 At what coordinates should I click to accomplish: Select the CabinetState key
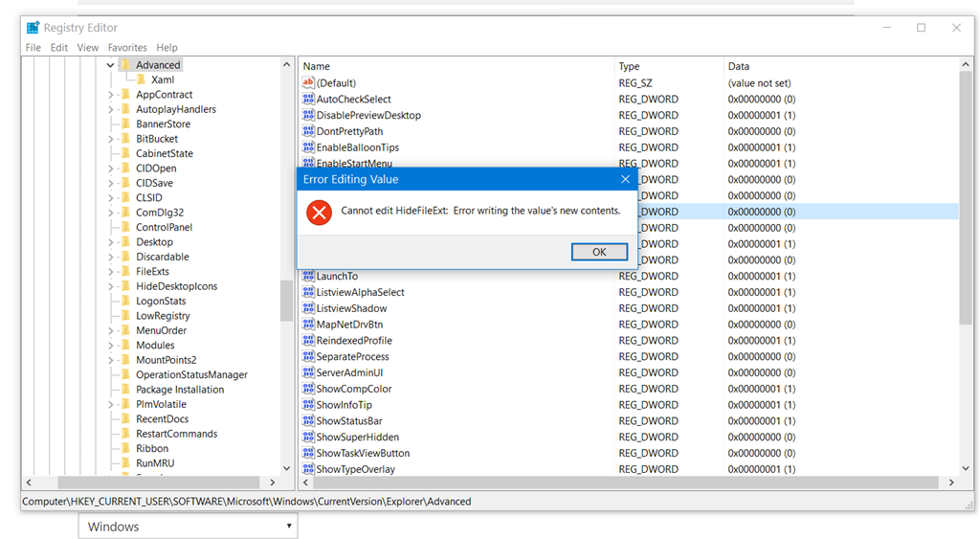[165, 153]
